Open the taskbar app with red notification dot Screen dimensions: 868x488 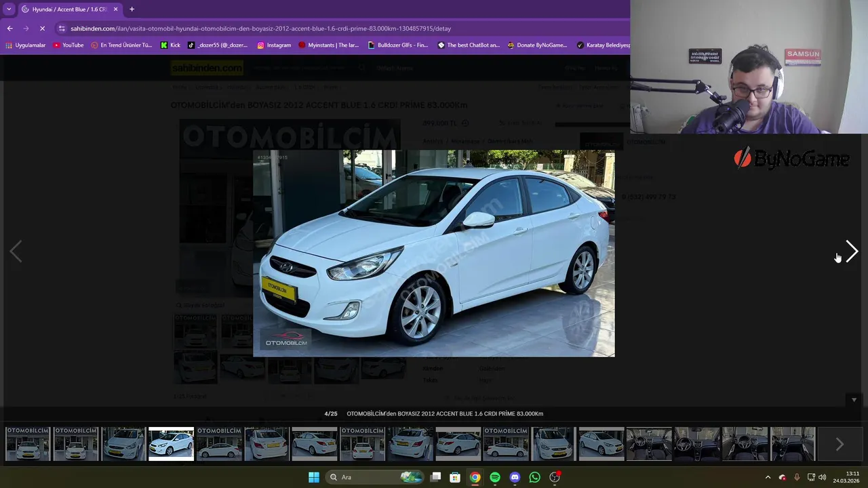[x=555, y=477]
